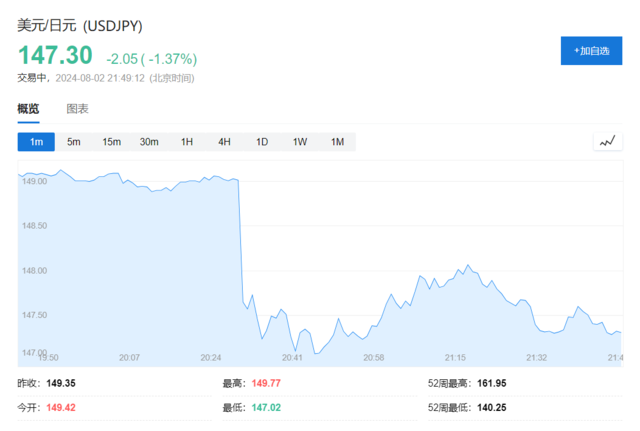Click the line chart type icon
Viewport: 640px width, 431px height.
pos(607,142)
